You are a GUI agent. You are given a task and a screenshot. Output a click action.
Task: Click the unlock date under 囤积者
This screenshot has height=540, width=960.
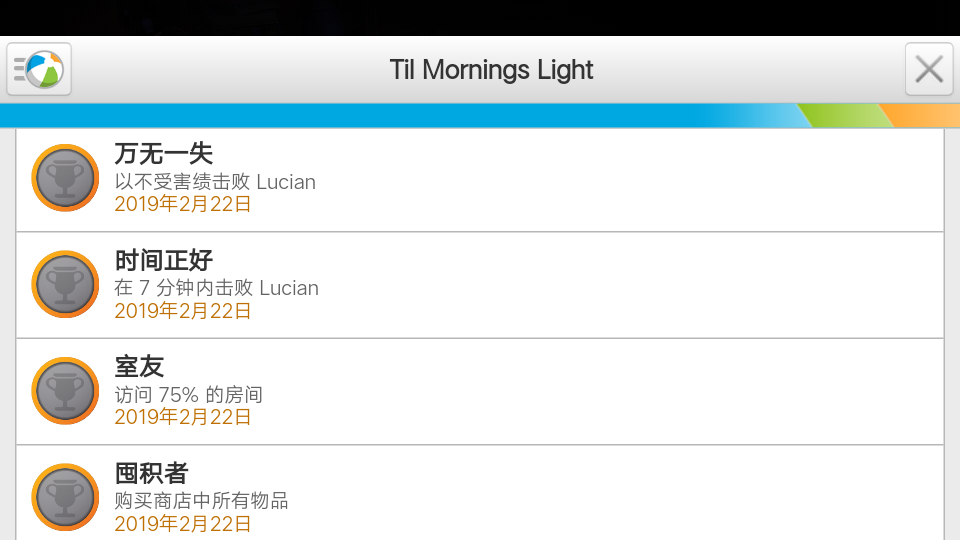pos(182,524)
